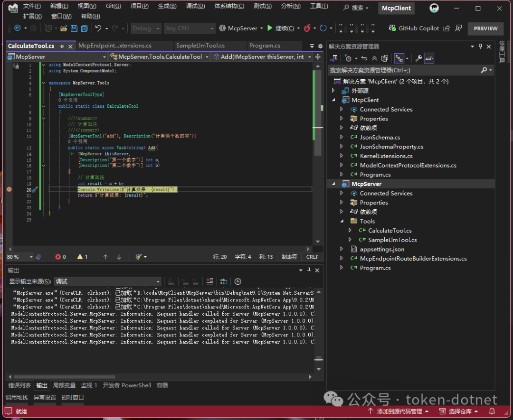Click the Collapse All icon in Solution Explorer
The height and width of the screenshot is (420, 513).
click(x=375, y=58)
